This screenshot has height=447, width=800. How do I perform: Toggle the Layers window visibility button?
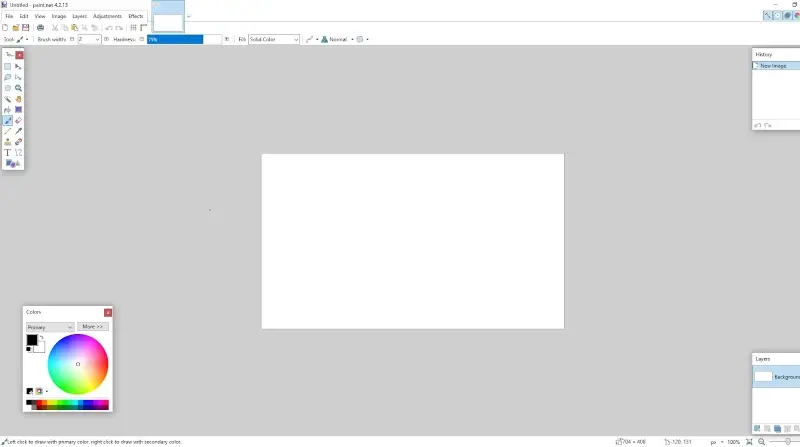pyautogui.click(x=787, y=15)
